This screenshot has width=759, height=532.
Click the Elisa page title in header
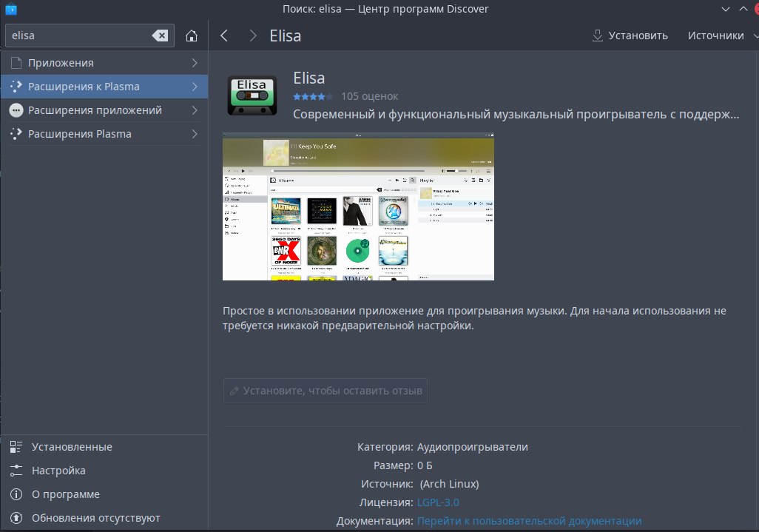tap(285, 36)
